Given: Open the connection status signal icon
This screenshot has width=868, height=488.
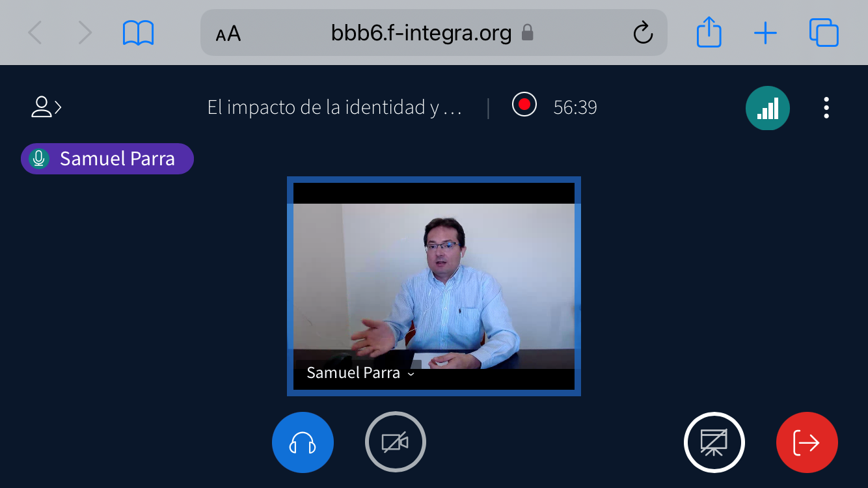Looking at the screenshot, I should coord(767,108).
